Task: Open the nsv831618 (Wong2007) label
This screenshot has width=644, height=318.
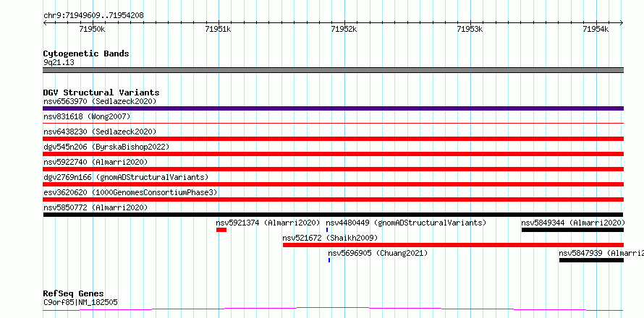Action: [x=87, y=116]
